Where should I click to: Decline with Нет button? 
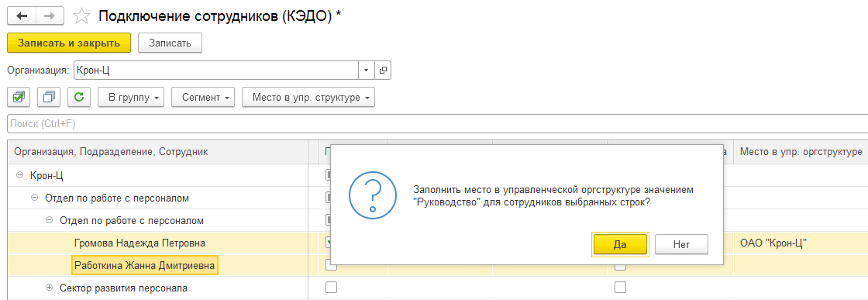(x=681, y=244)
